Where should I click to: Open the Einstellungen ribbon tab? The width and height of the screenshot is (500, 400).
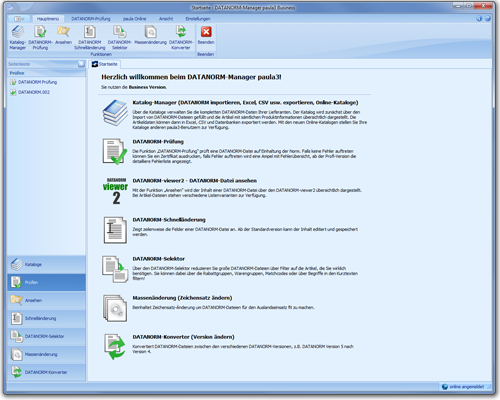pyautogui.click(x=198, y=19)
